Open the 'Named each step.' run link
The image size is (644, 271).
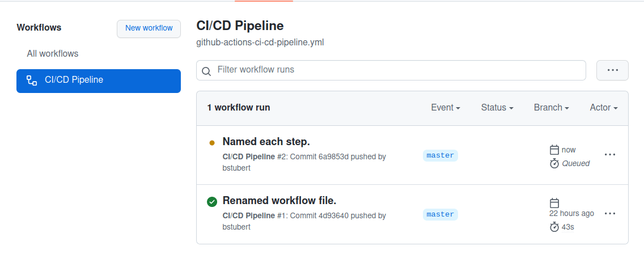pyautogui.click(x=266, y=142)
